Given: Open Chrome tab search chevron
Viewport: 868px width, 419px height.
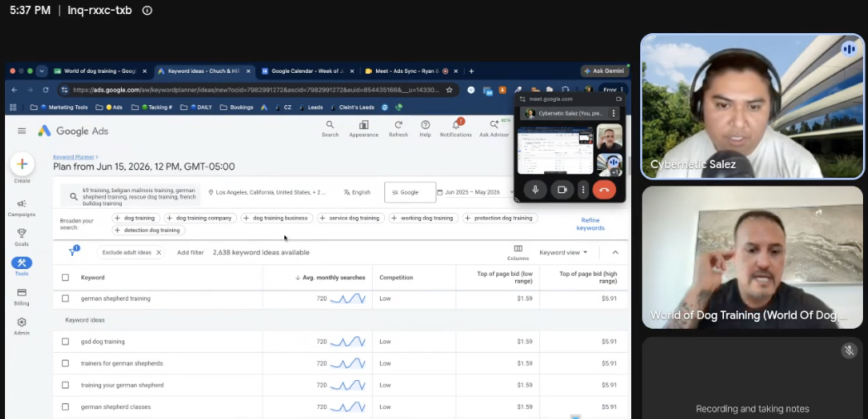Looking at the screenshot, I should point(41,71).
